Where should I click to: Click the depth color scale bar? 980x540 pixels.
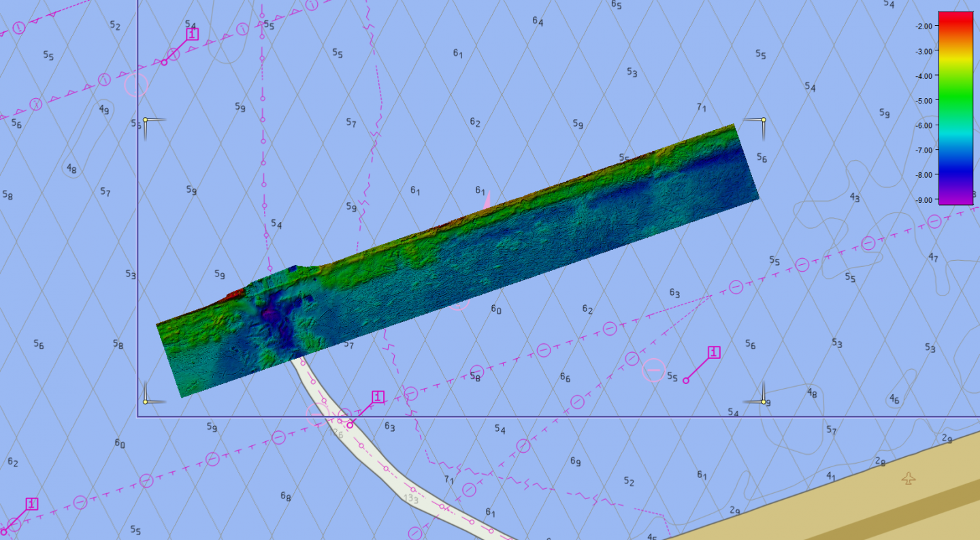(x=955, y=108)
